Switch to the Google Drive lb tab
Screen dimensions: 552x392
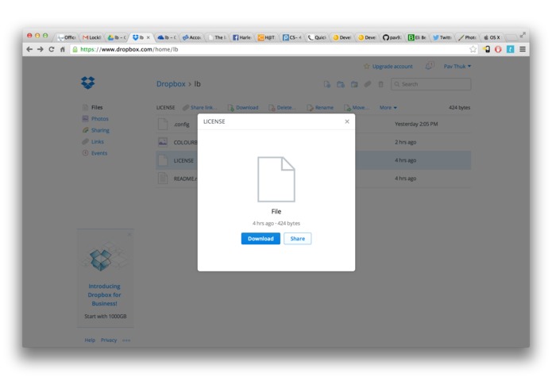pyautogui.click(x=117, y=37)
